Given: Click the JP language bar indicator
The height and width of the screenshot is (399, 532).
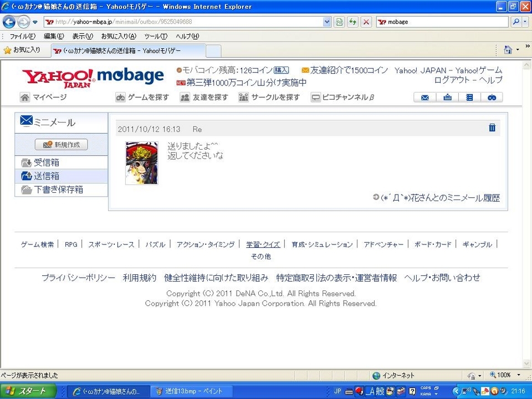Looking at the screenshot, I should click(337, 391).
